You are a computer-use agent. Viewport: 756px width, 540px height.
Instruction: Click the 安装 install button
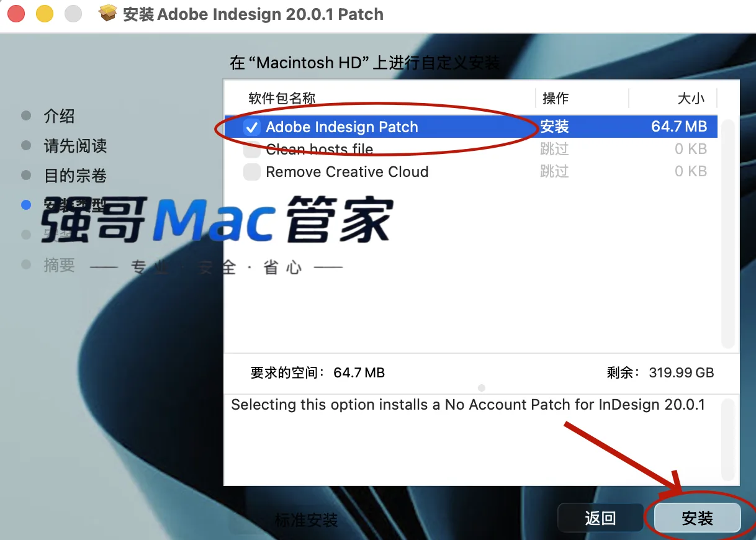[x=697, y=518]
